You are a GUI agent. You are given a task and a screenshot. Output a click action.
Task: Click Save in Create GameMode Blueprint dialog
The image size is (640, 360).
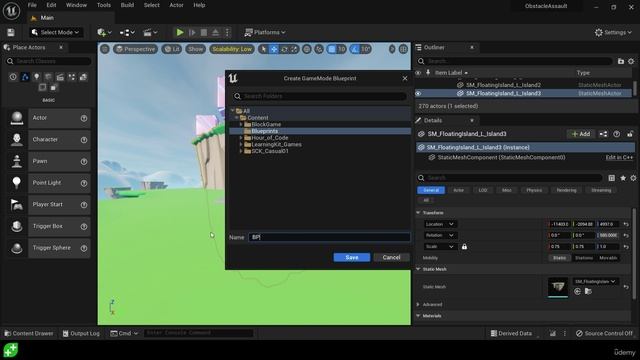pos(352,258)
